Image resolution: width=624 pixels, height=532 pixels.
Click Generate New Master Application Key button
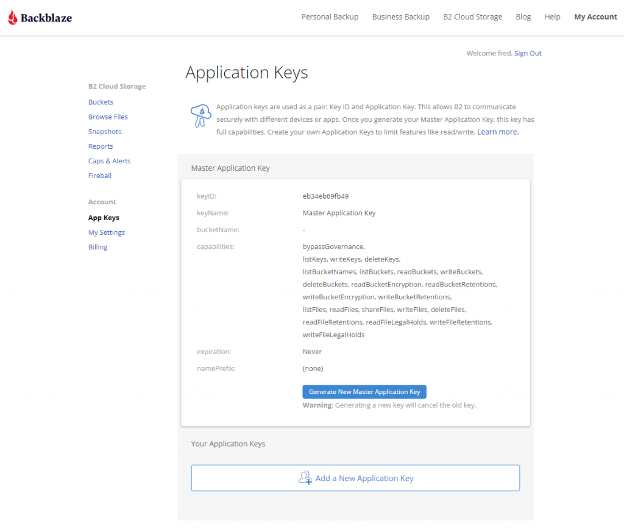click(364, 392)
